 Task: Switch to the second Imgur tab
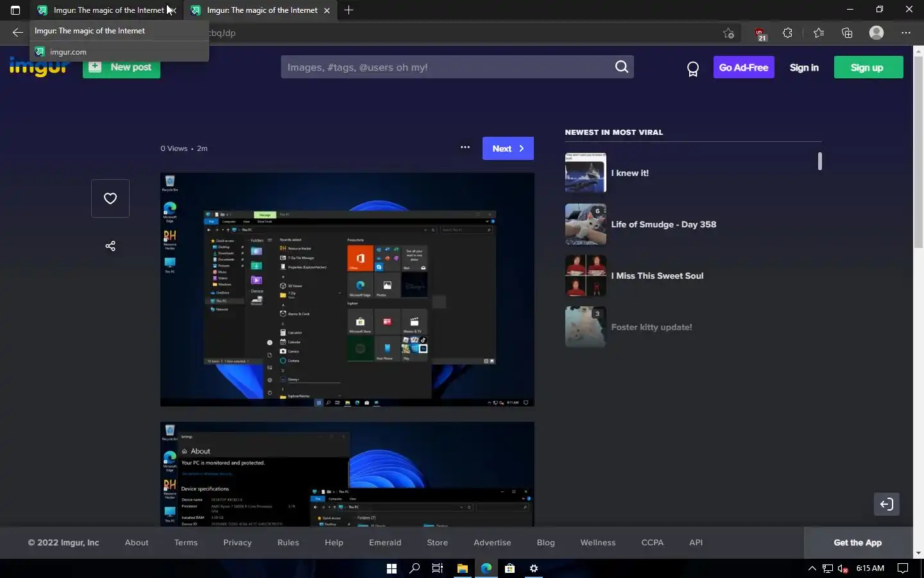(x=260, y=10)
